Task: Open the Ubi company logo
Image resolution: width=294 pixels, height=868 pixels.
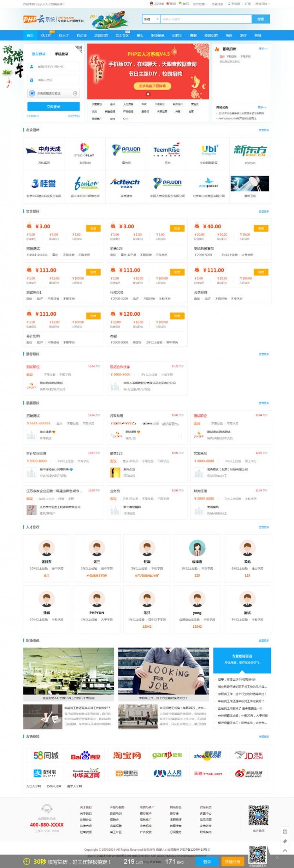Action: pyautogui.click(x=209, y=149)
